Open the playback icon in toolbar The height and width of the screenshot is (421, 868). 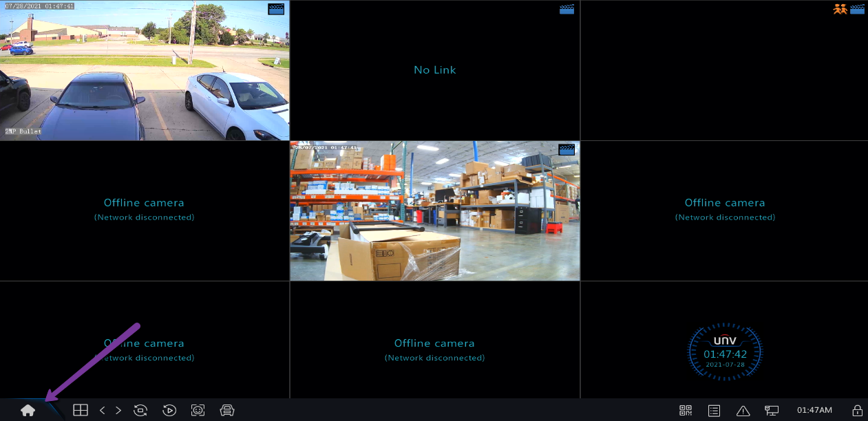169,411
